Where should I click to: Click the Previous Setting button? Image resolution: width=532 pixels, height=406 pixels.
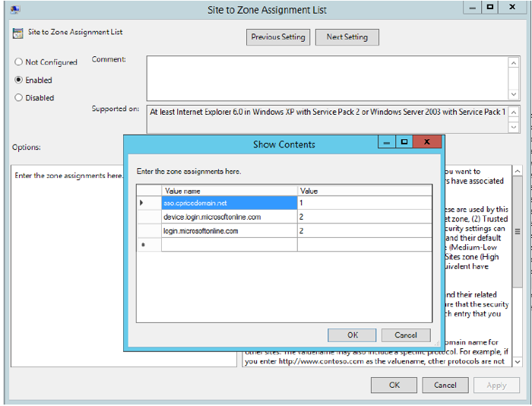click(277, 36)
